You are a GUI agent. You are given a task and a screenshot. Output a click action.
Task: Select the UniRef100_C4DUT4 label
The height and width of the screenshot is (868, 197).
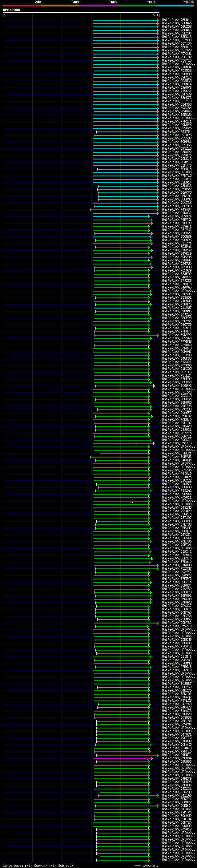[x=177, y=755]
